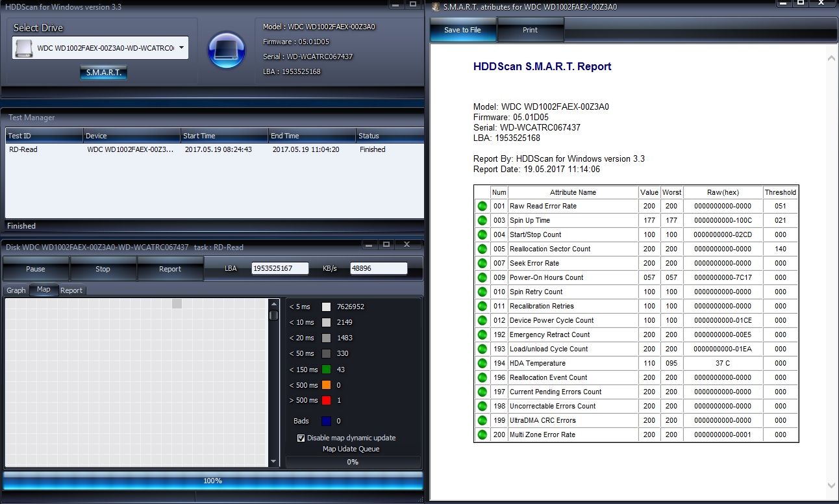Click green status dot for Emergency Retract Count
Viewport: 839px width, 504px height.
[x=482, y=334]
